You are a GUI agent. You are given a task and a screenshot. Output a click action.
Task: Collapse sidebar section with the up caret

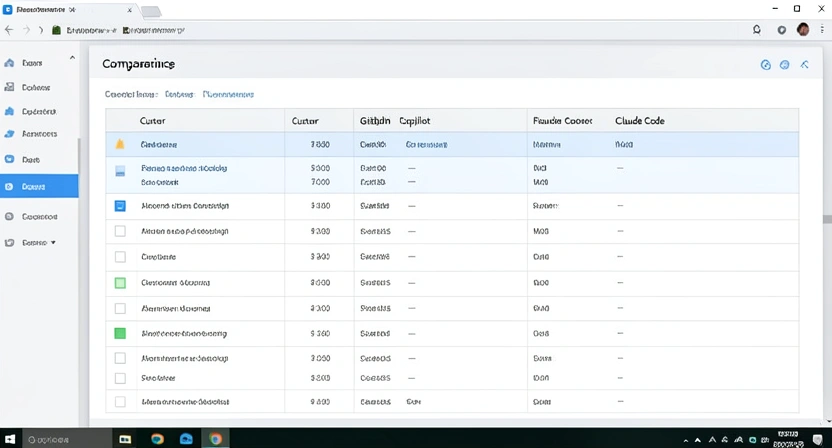point(72,57)
